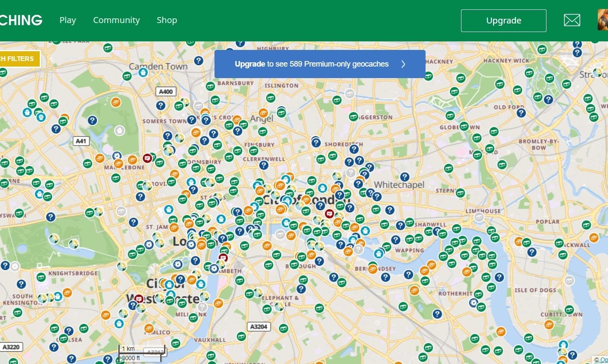Image resolution: width=608 pixels, height=364 pixels.
Task: Open the message center envelope icon
Action: tap(572, 20)
